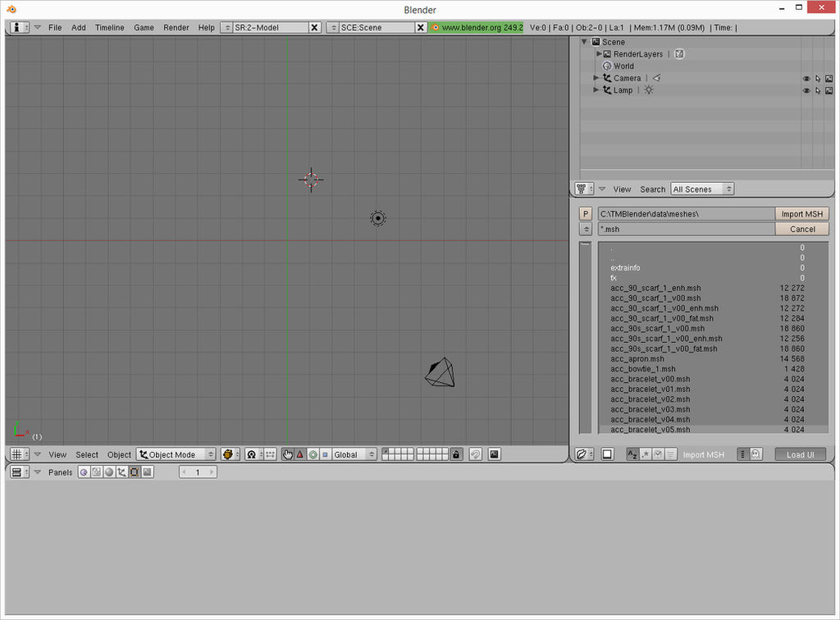The width and height of the screenshot is (840, 620).
Task: Open the Global orientation dropdown
Action: tap(354, 454)
